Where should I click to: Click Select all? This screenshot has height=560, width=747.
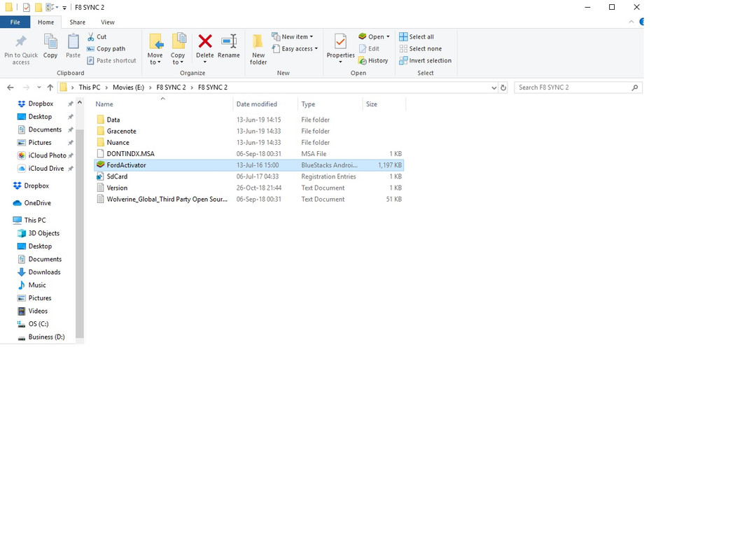tap(417, 36)
